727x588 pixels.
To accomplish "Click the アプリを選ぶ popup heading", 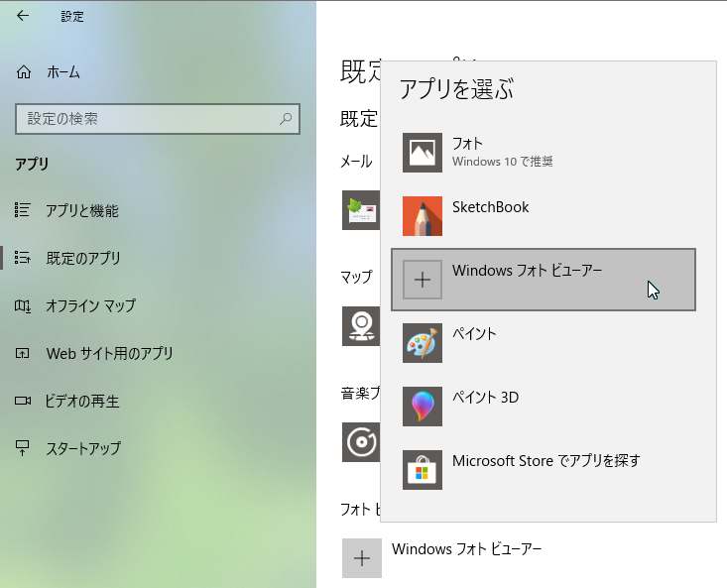I will [x=456, y=88].
